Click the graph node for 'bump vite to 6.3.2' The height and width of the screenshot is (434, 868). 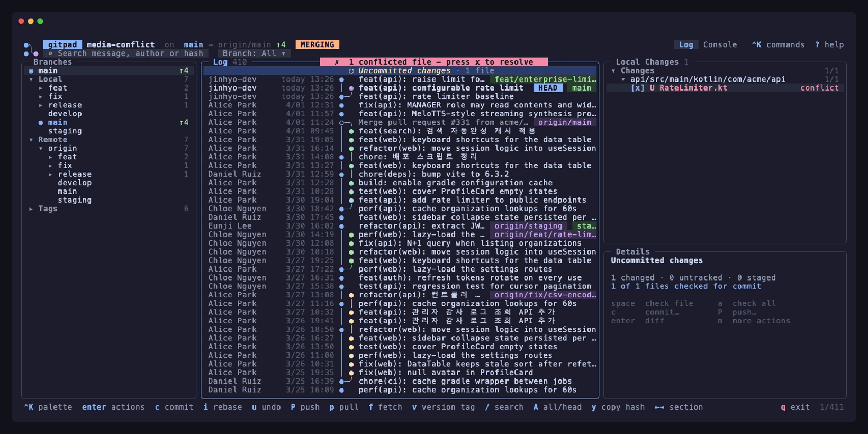(342, 174)
